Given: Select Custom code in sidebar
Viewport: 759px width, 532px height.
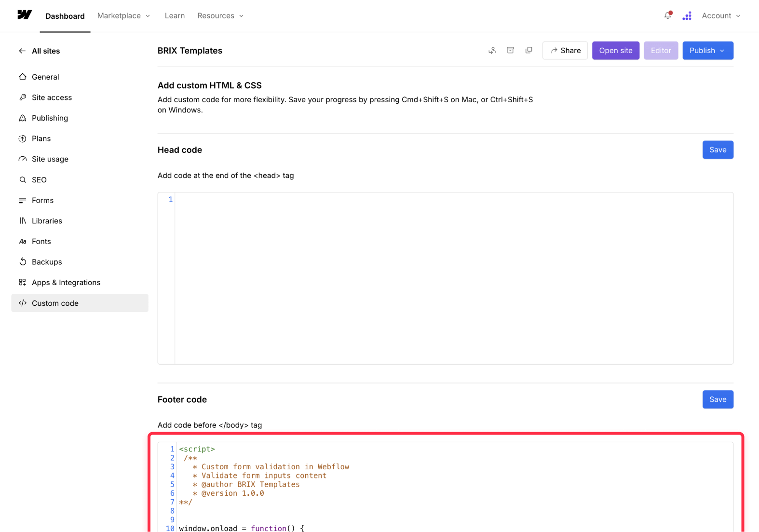Looking at the screenshot, I should pyautogui.click(x=80, y=303).
